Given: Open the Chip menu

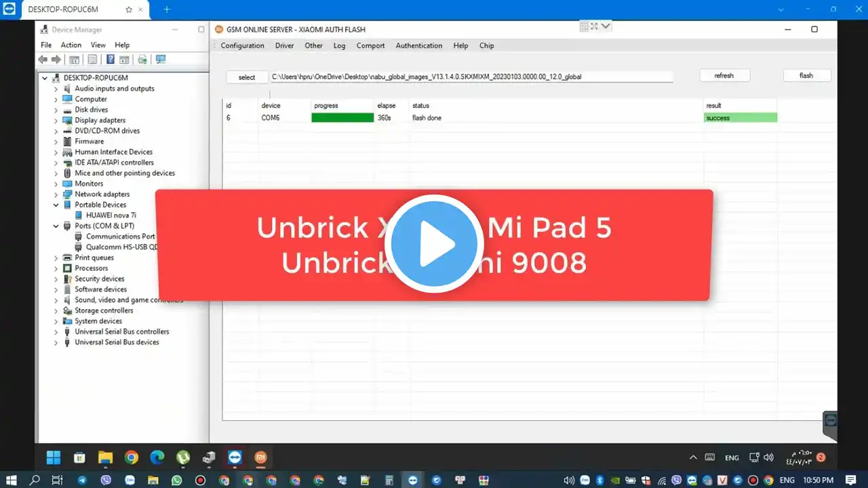Looking at the screenshot, I should pyautogui.click(x=486, y=45).
